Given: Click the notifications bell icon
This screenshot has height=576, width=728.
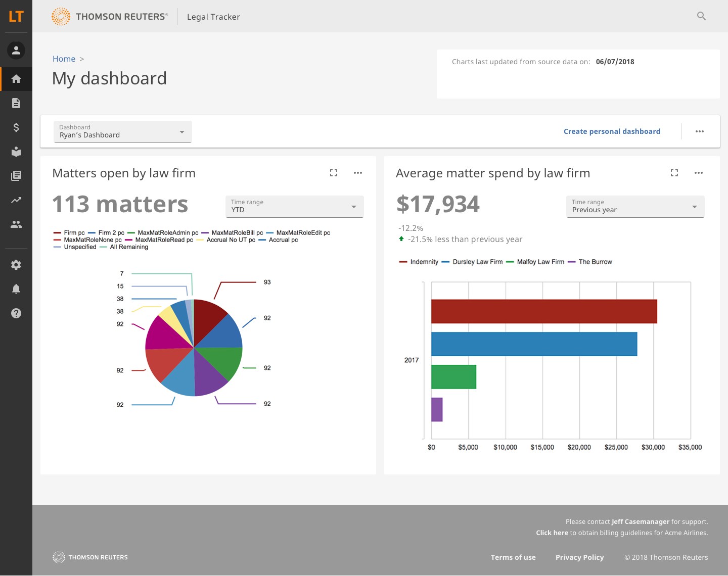Looking at the screenshot, I should click(16, 289).
